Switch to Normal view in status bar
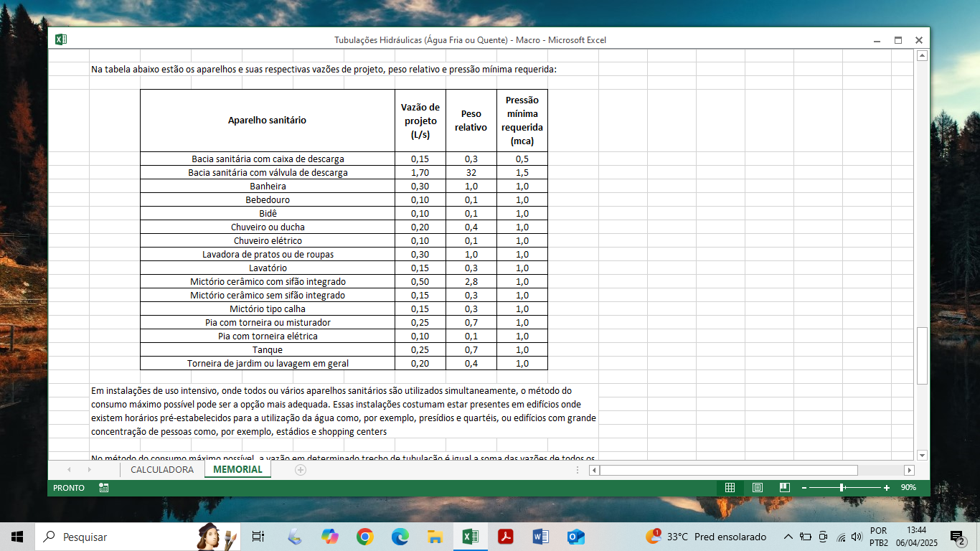This screenshot has height=551, width=980. pos(730,487)
